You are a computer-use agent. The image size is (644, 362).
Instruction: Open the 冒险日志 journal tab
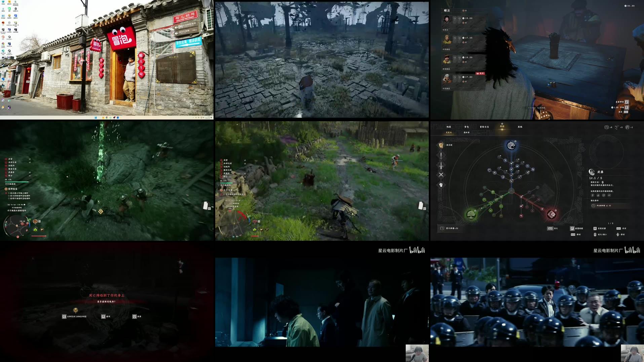(484, 127)
